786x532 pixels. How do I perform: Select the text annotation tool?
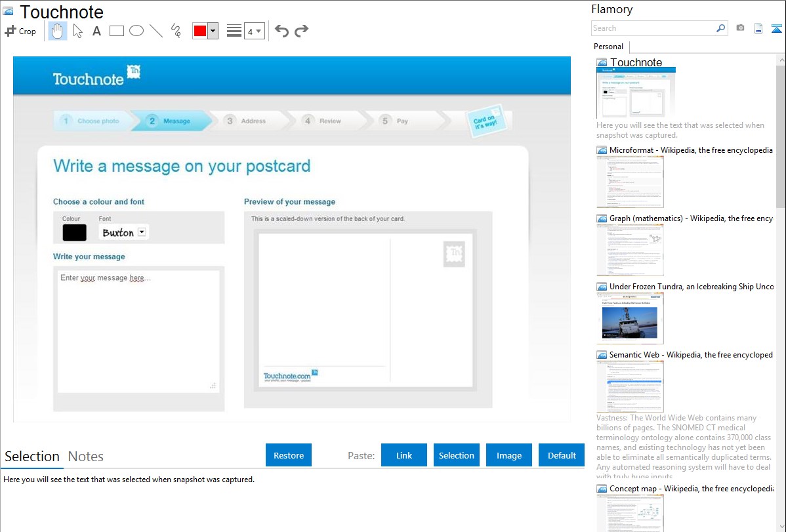coord(96,31)
